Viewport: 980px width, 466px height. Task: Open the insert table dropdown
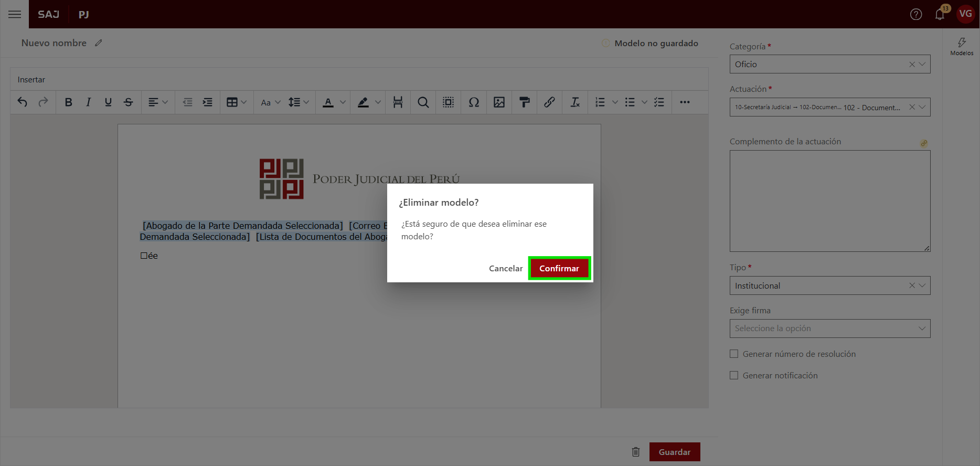(237, 102)
